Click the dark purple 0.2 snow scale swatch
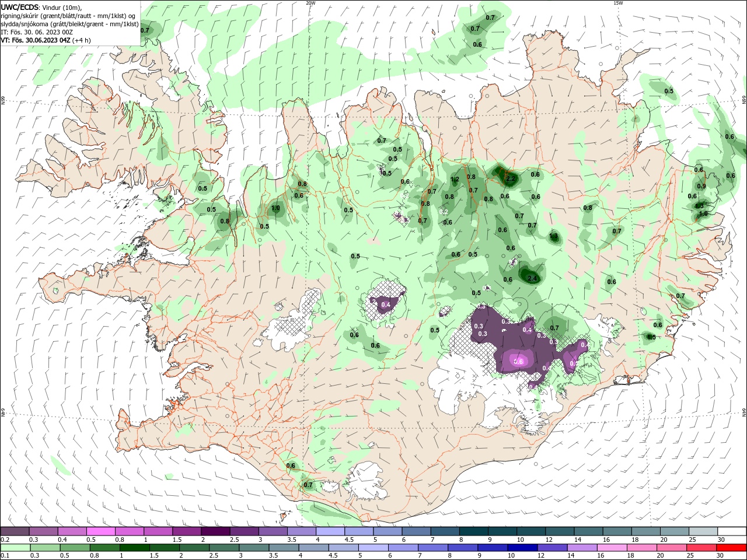 (15, 531)
